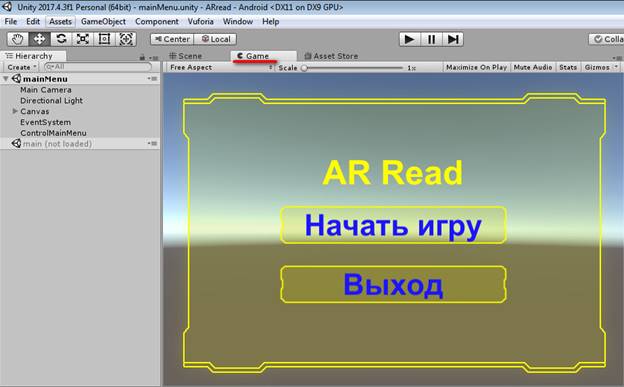Toggle Maximize On Play
This screenshot has width=624, height=387.
click(476, 67)
